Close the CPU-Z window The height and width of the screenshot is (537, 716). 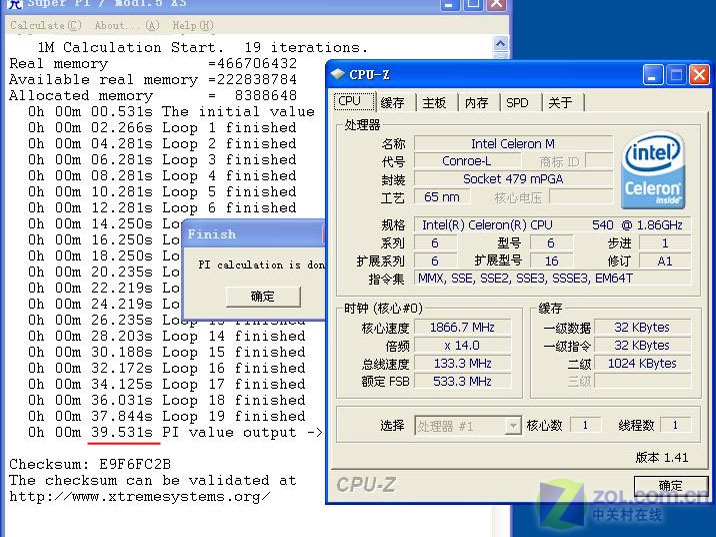[x=700, y=75]
